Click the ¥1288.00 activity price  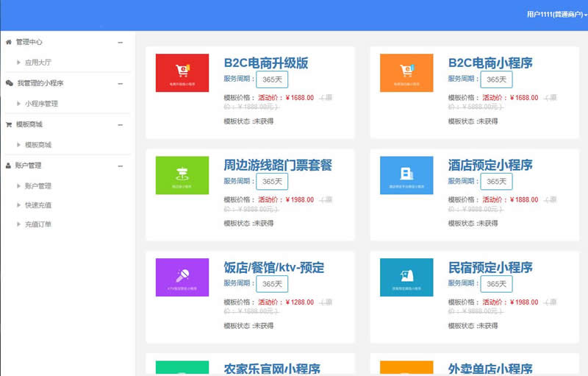coord(300,302)
